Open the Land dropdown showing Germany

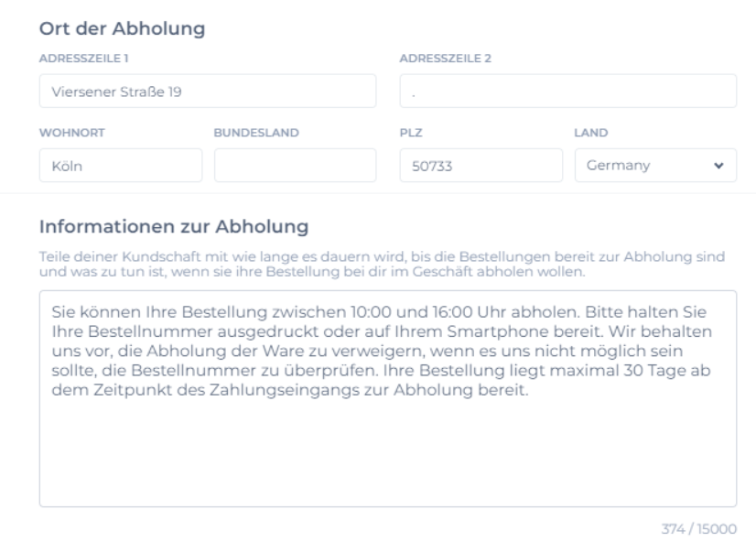(655, 166)
